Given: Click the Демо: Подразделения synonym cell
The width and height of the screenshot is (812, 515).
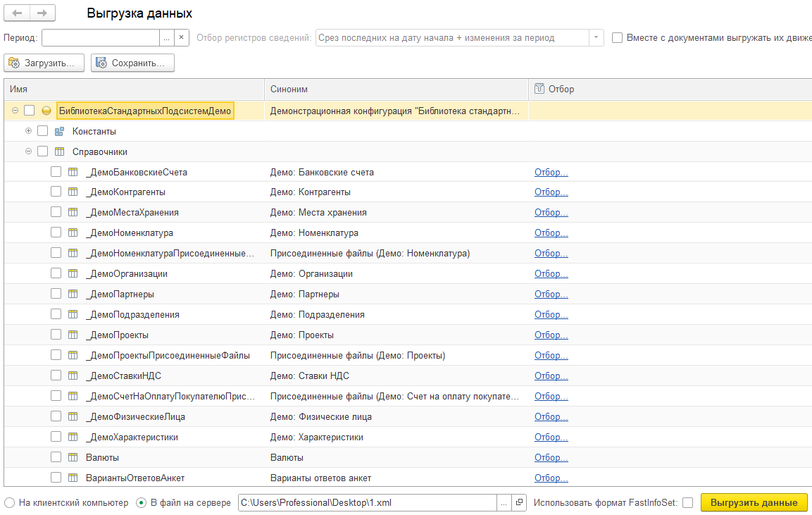Looking at the screenshot, I should [318, 314].
